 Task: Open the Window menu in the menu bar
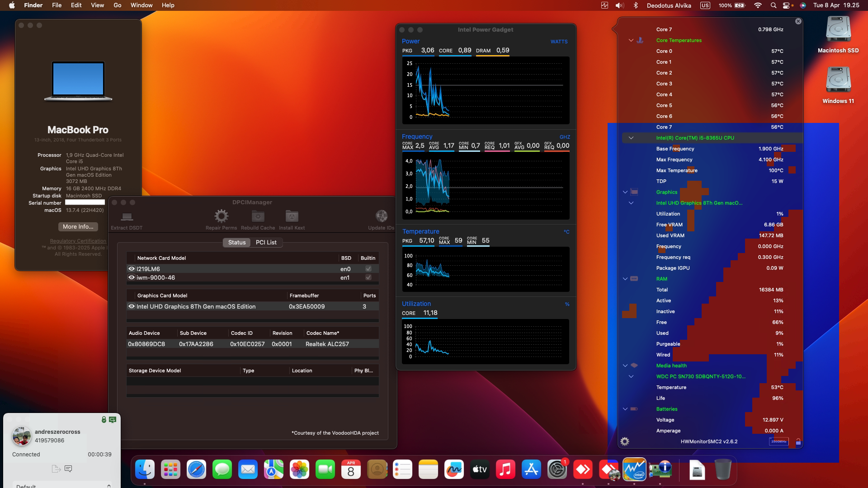[141, 5]
